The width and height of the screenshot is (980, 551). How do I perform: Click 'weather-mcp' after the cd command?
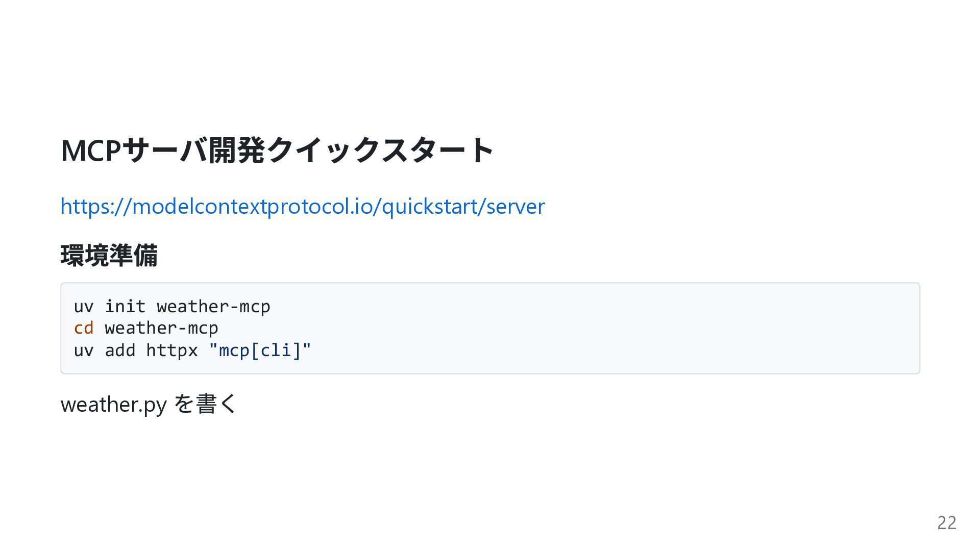click(x=161, y=328)
